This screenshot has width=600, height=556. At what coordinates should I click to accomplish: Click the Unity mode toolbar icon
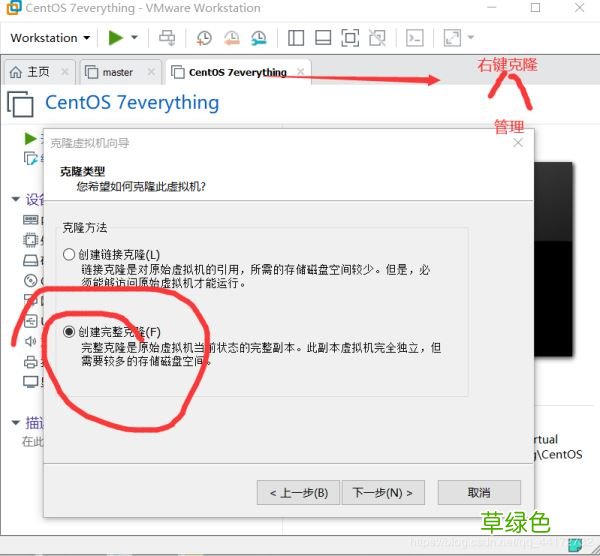(x=377, y=38)
